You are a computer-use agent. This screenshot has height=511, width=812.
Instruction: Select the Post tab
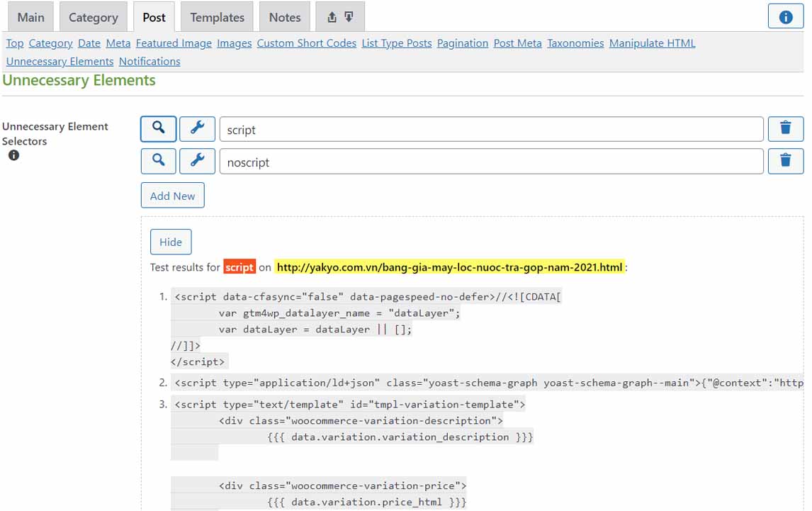(154, 17)
